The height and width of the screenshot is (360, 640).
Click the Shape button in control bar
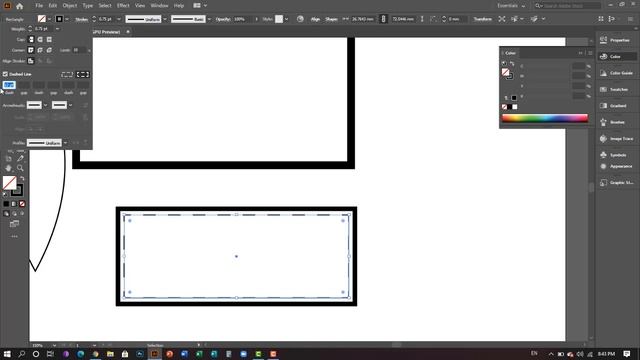[331, 19]
